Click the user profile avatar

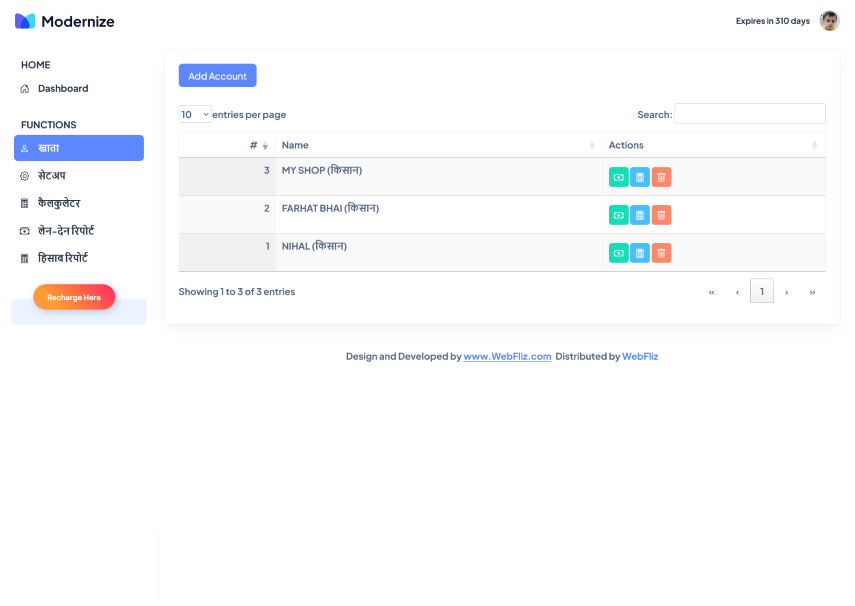(x=829, y=21)
